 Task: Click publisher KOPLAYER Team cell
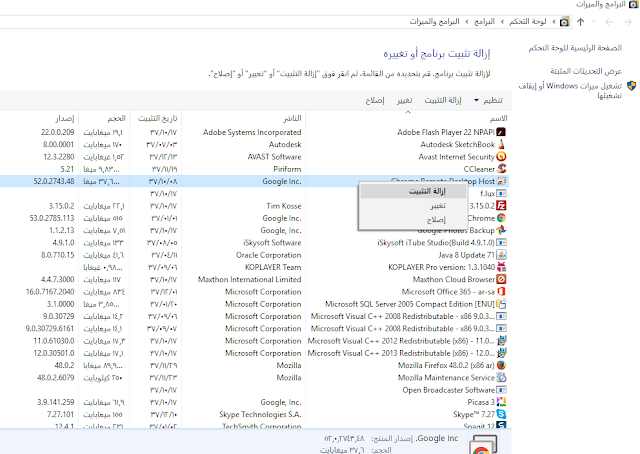point(273,267)
